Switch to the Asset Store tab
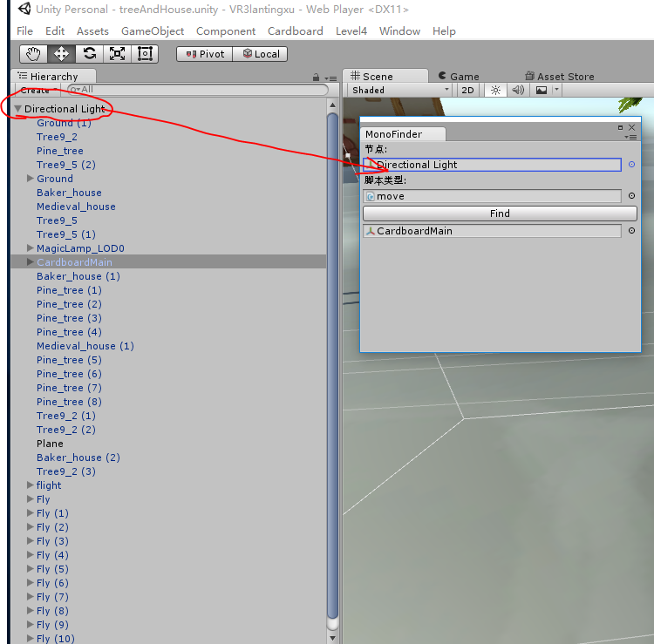The height and width of the screenshot is (644, 654). (x=560, y=77)
